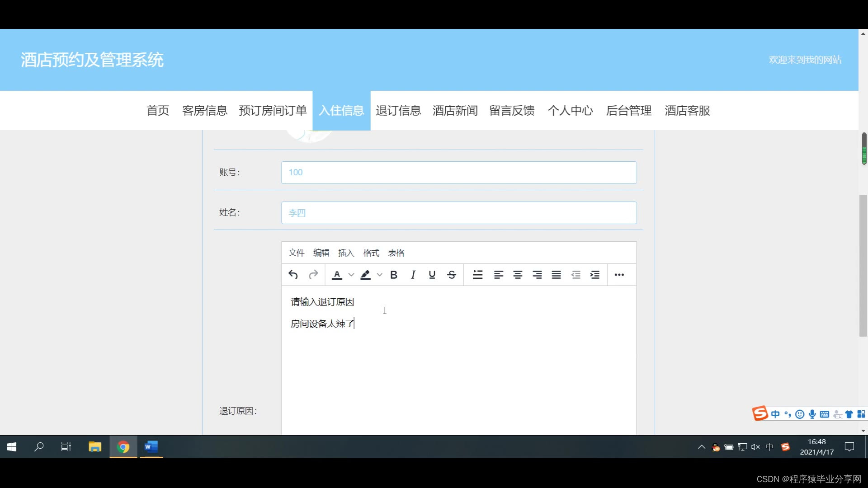Increase indent of the paragraph
This screenshot has width=868, height=488.
pos(595,275)
